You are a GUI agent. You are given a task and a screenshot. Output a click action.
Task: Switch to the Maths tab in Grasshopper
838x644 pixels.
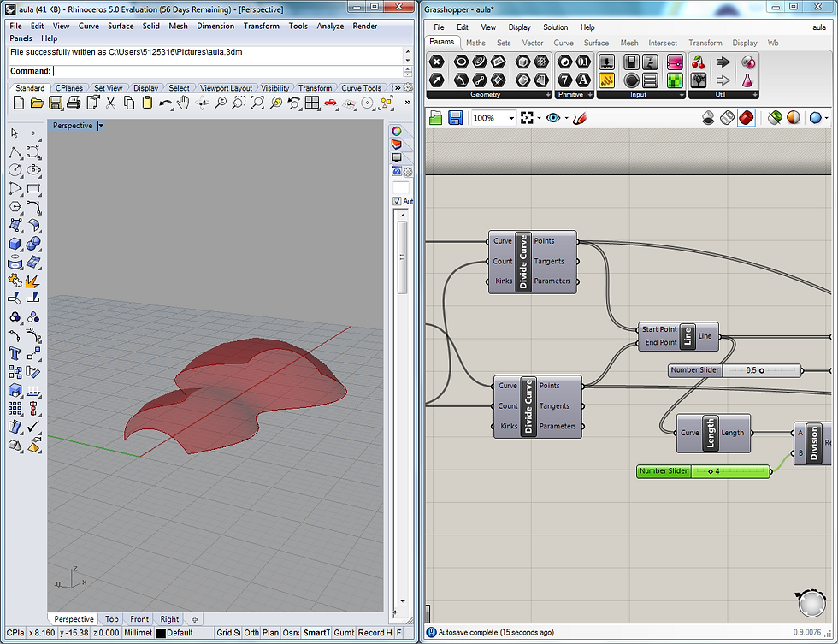475,43
